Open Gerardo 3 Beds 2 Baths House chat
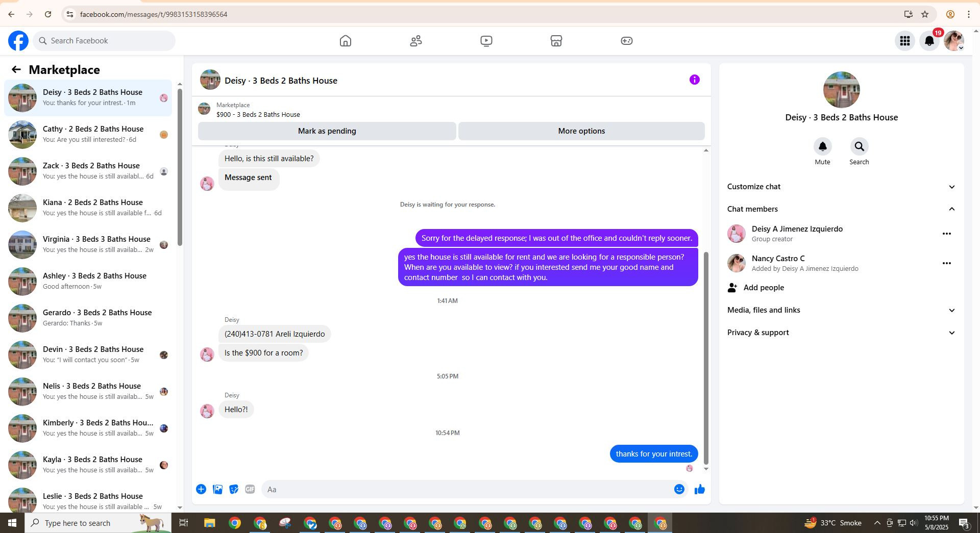 88,318
